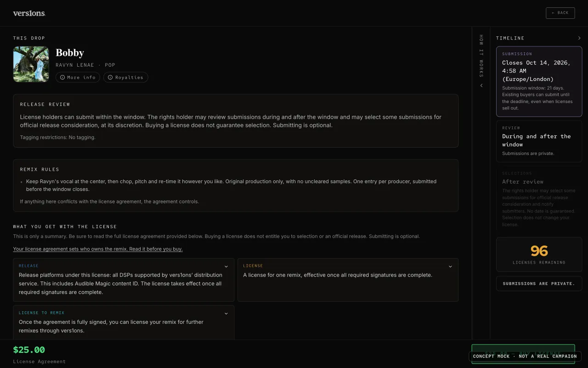Click the vers1ons logo
The height and width of the screenshot is (368, 588).
coord(29,13)
